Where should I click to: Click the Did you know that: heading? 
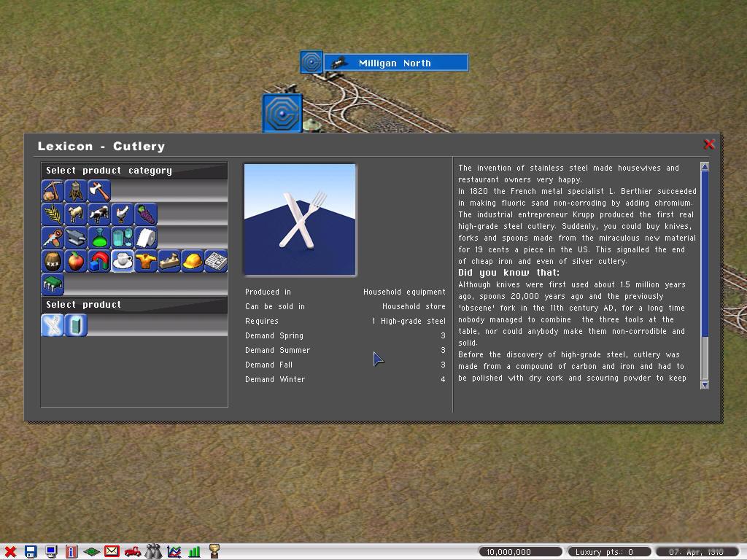(509, 273)
